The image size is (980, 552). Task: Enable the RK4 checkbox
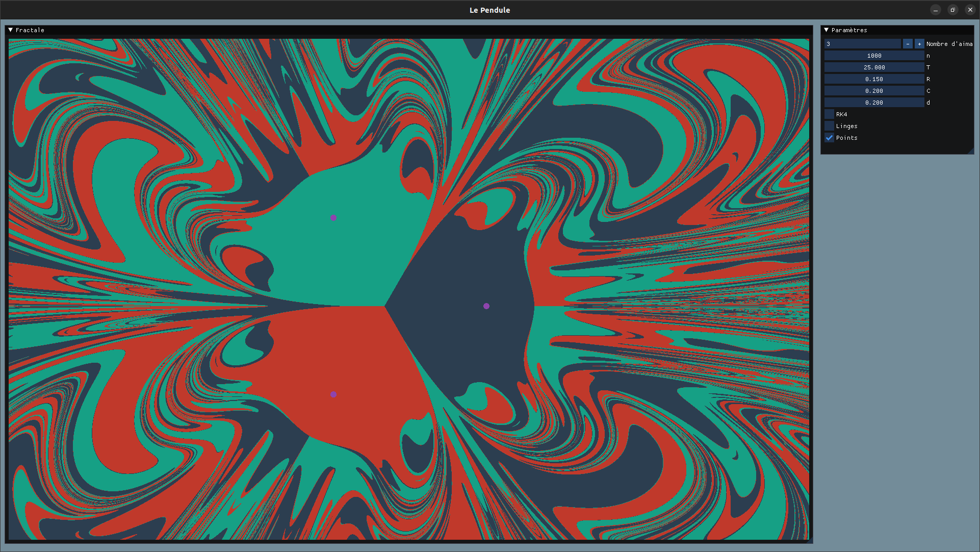click(830, 114)
